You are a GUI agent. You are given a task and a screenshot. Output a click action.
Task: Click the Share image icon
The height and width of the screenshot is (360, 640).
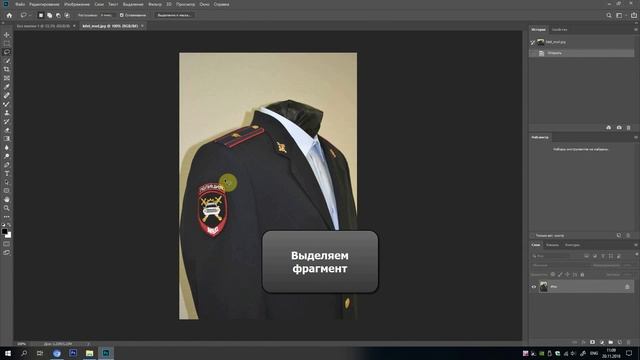[634, 16]
